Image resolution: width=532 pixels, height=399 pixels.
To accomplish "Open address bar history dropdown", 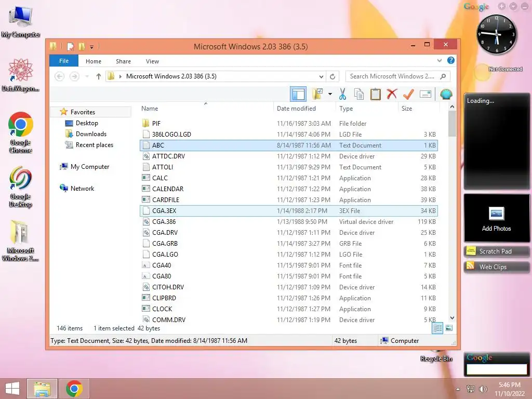I will 321,76.
